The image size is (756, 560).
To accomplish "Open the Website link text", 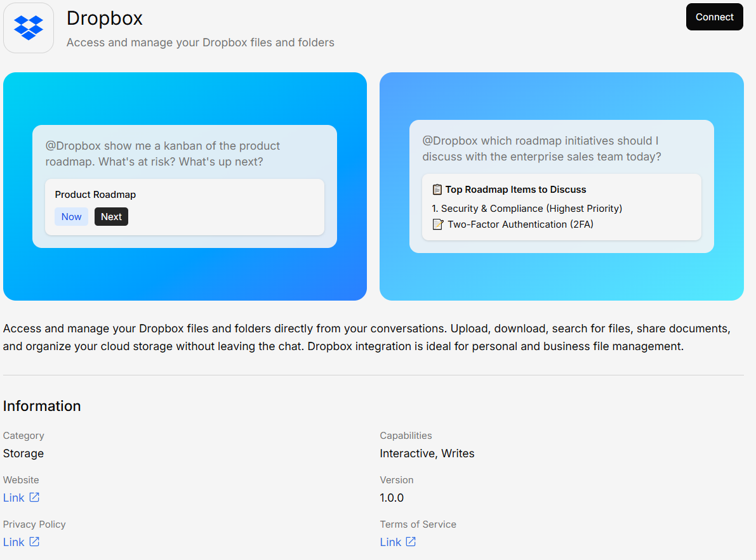I will 14,498.
